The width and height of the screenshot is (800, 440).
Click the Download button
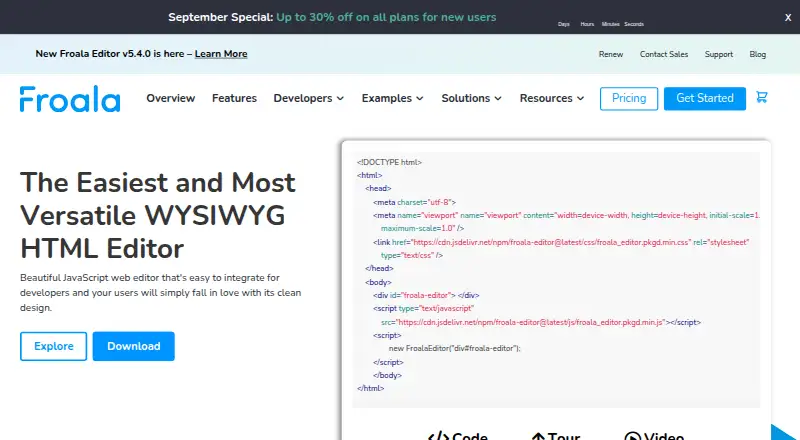pyautogui.click(x=134, y=346)
